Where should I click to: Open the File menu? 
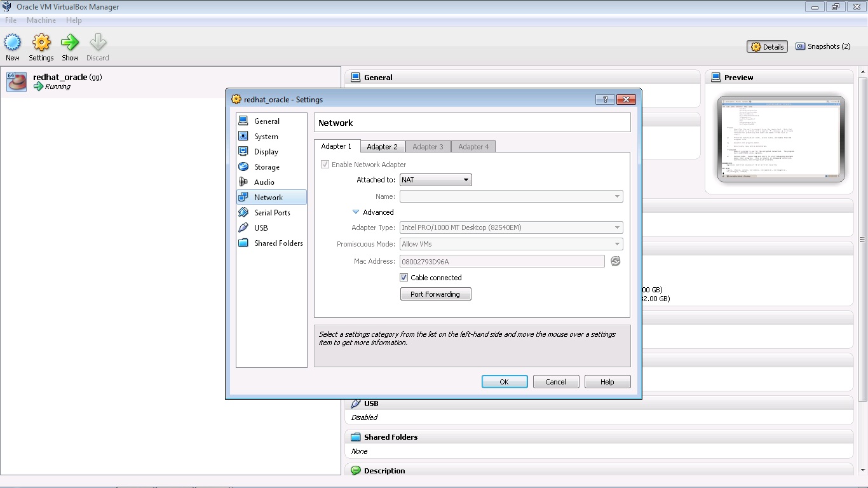11,20
